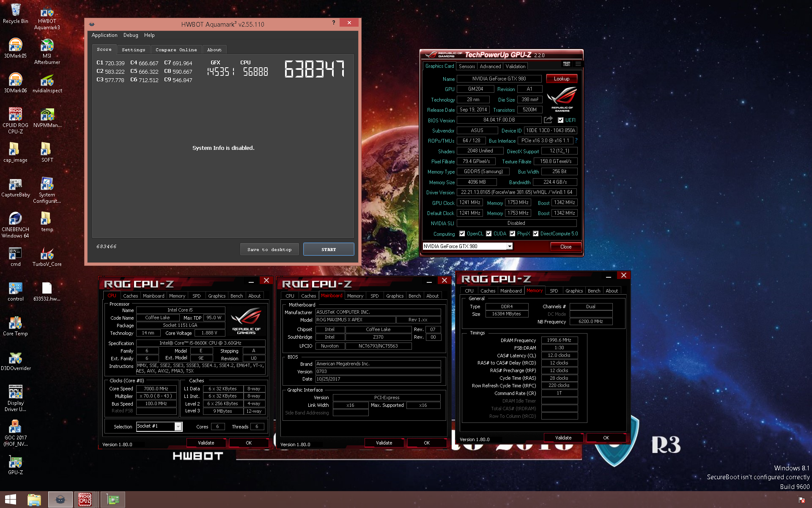
Task: Click the Windows Start button
Action: [11, 500]
